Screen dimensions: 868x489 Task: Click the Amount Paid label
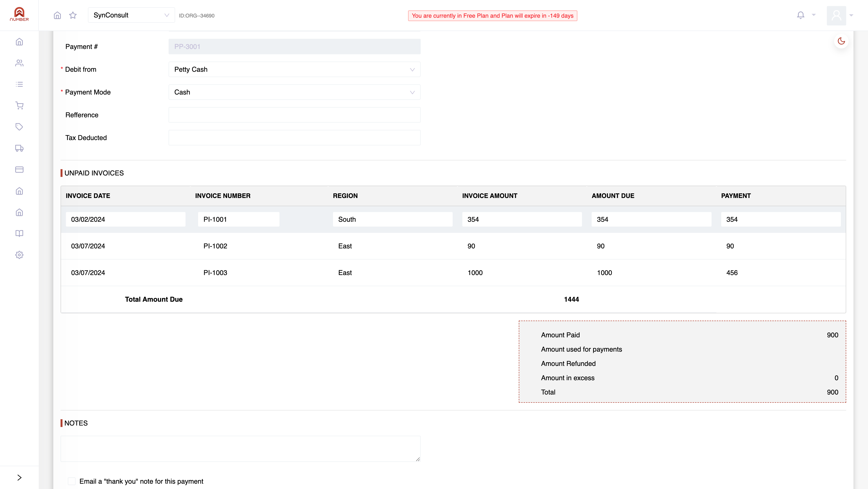tap(560, 335)
